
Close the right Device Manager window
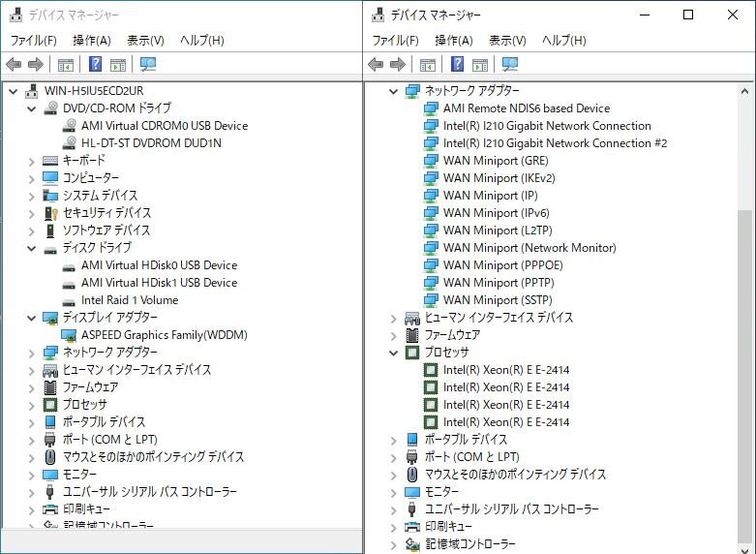733,15
